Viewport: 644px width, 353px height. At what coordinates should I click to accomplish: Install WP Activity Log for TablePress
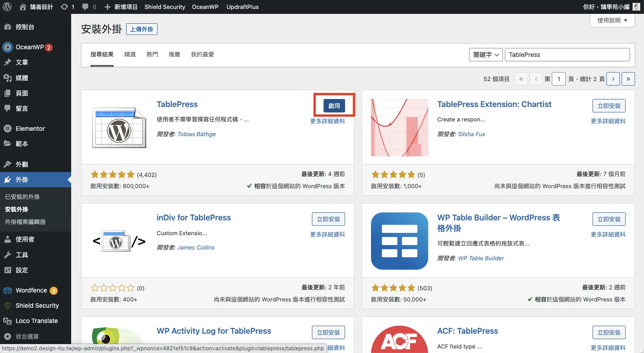[328, 332]
